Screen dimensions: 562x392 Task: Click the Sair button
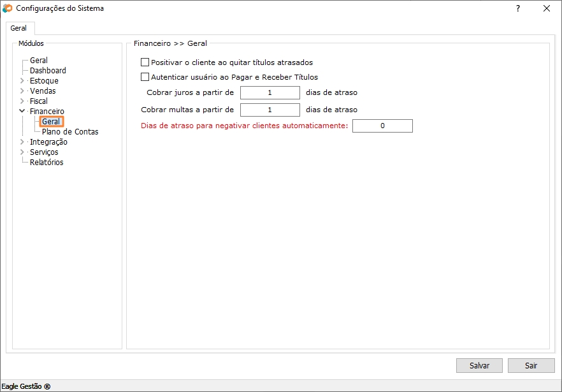coord(531,366)
